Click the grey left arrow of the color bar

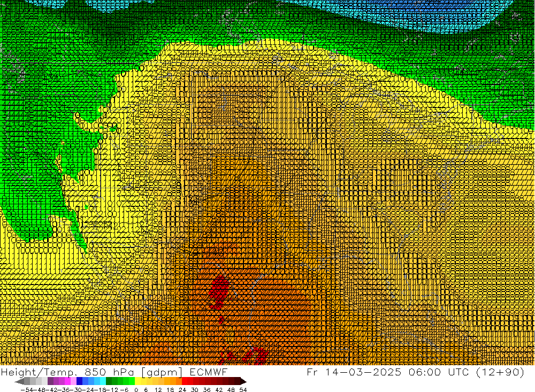pos(19,381)
